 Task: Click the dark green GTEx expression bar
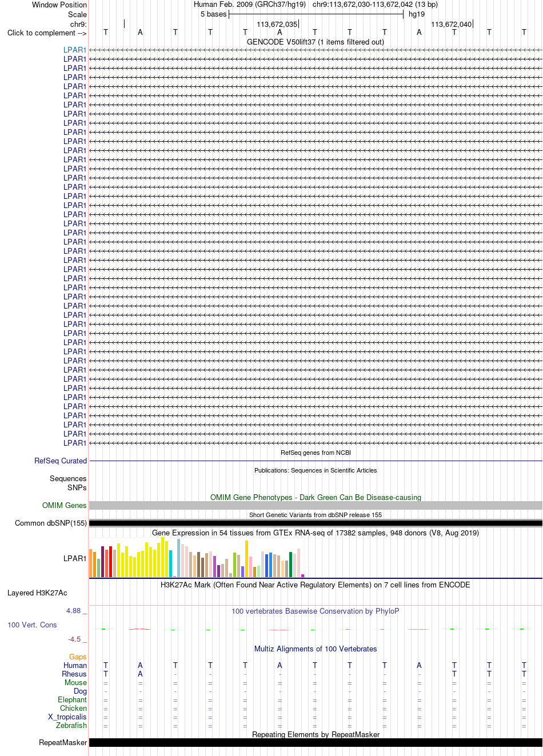click(290, 564)
